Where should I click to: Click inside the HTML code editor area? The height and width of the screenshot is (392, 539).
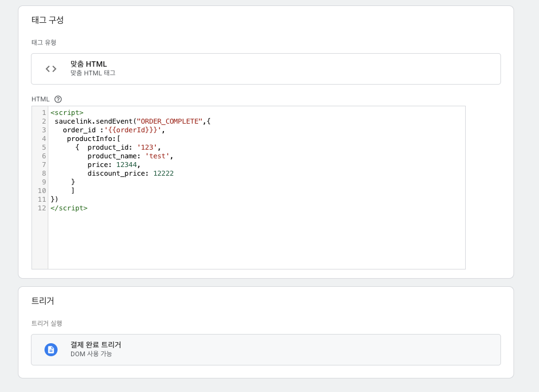[256, 188]
